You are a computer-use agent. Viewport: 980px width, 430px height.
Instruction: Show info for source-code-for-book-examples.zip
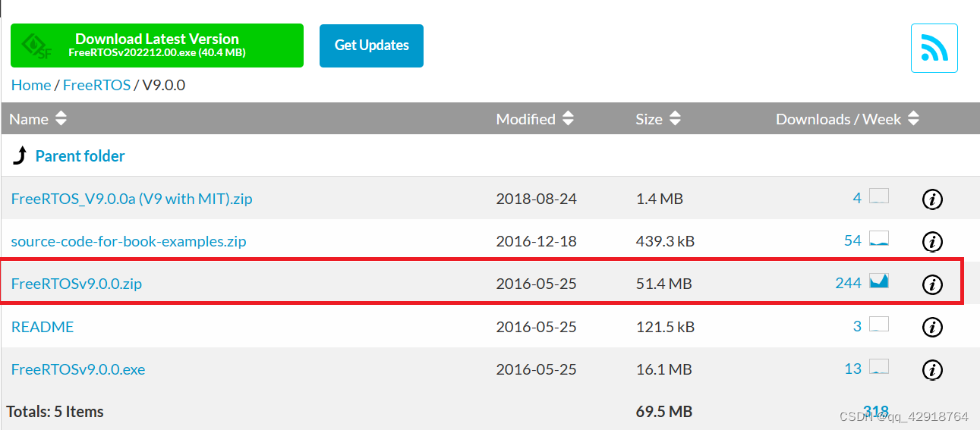click(x=932, y=242)
